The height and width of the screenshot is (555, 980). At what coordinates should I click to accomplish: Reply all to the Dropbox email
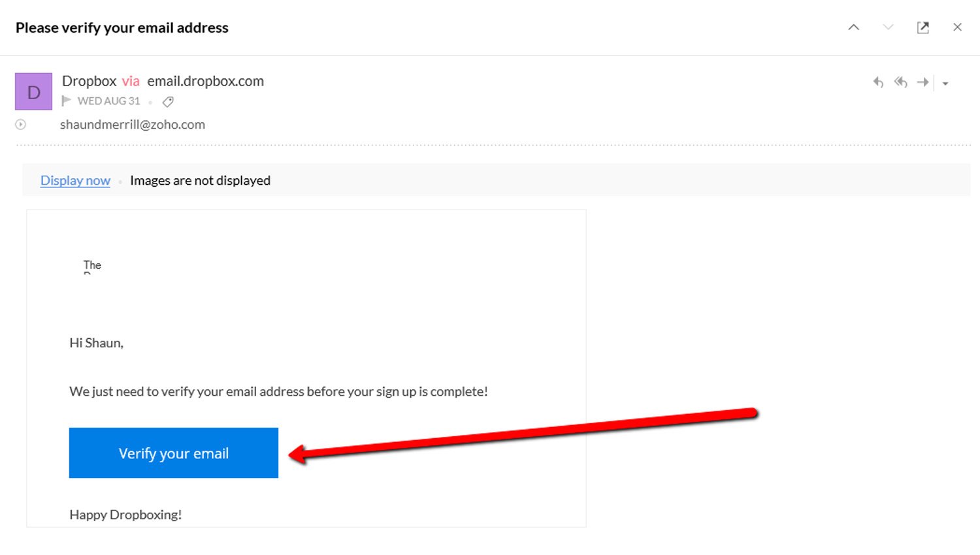[x=901, y=82]
